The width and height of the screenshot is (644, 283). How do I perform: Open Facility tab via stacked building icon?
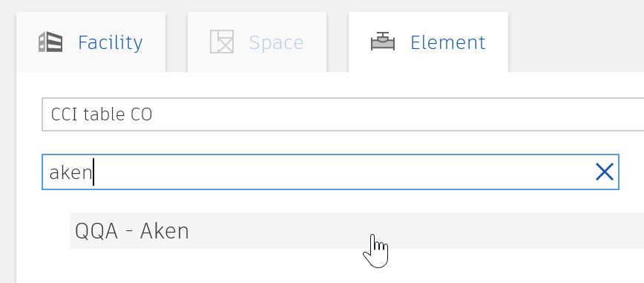[x=50, y=42]
